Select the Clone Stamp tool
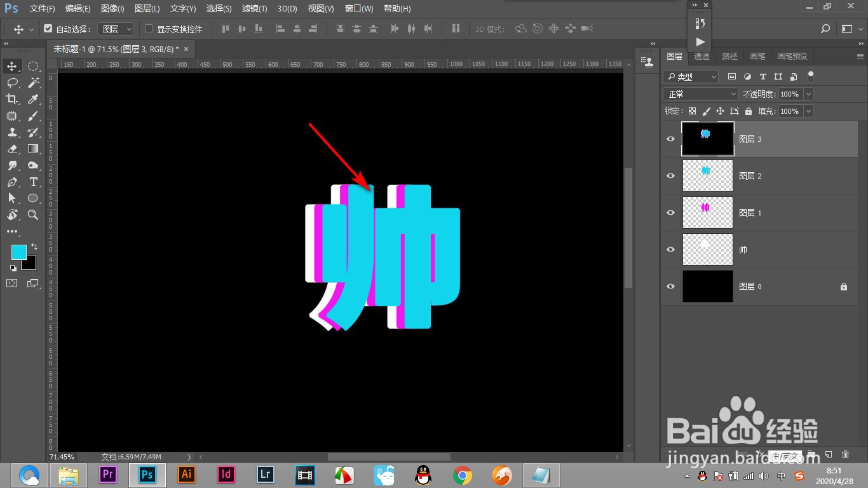Viewport: 868px width, 488px height. tap(12, 132)
